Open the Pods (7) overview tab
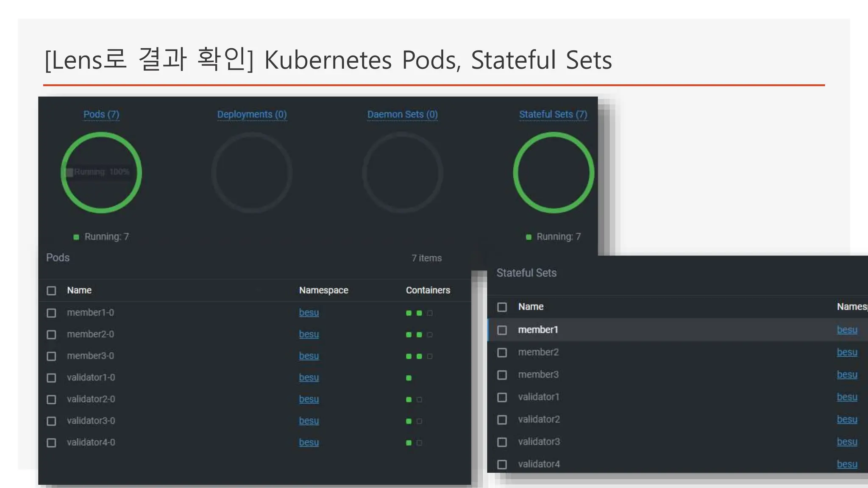The image size is (868, 488). pyautogui.click(x=101, y=114)
